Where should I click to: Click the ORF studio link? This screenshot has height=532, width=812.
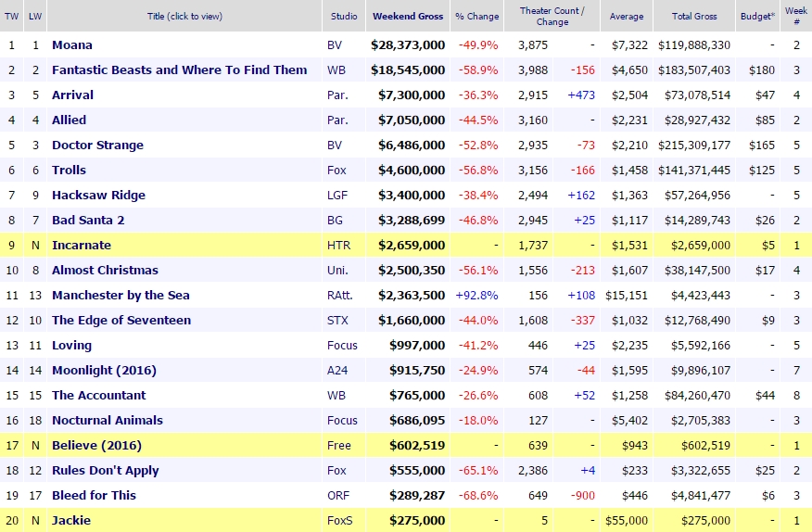click(x=338, y=495)
